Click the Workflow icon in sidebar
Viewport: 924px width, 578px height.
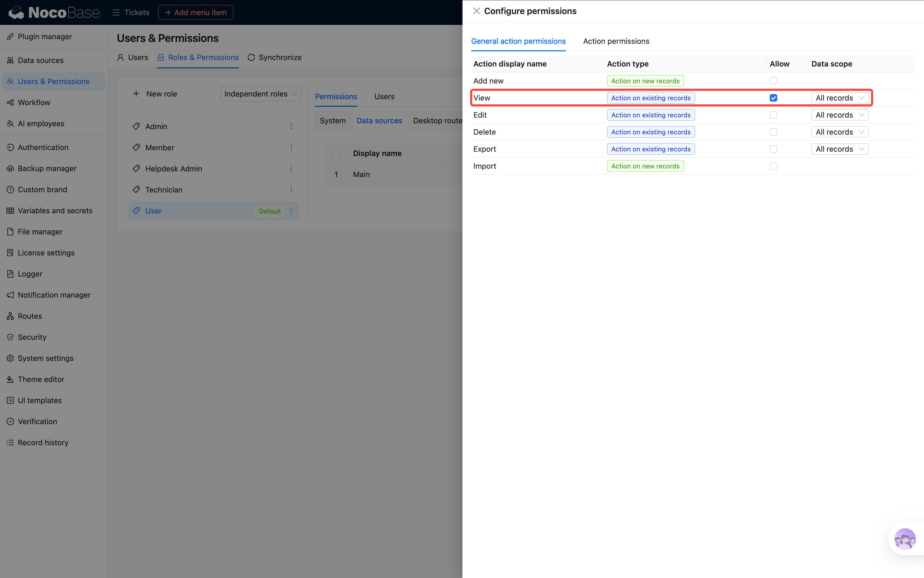[10, 102]
